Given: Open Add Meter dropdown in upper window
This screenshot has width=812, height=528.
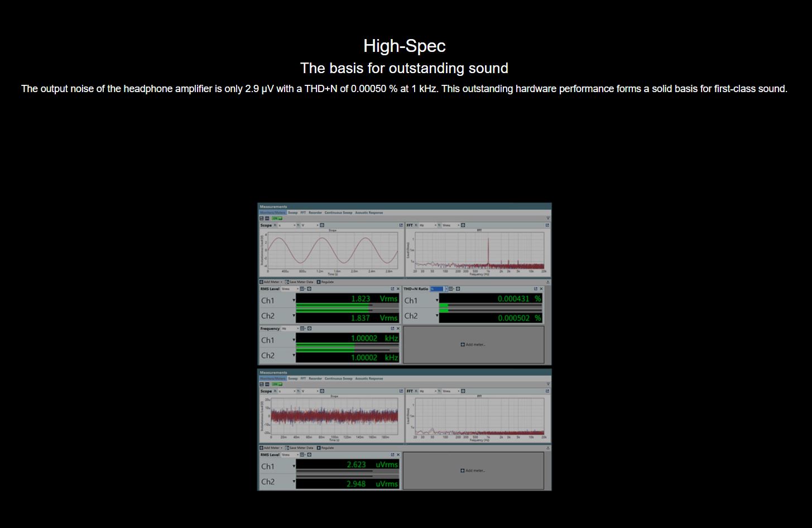Looking at the screenshot, I should tap(271, 282).
